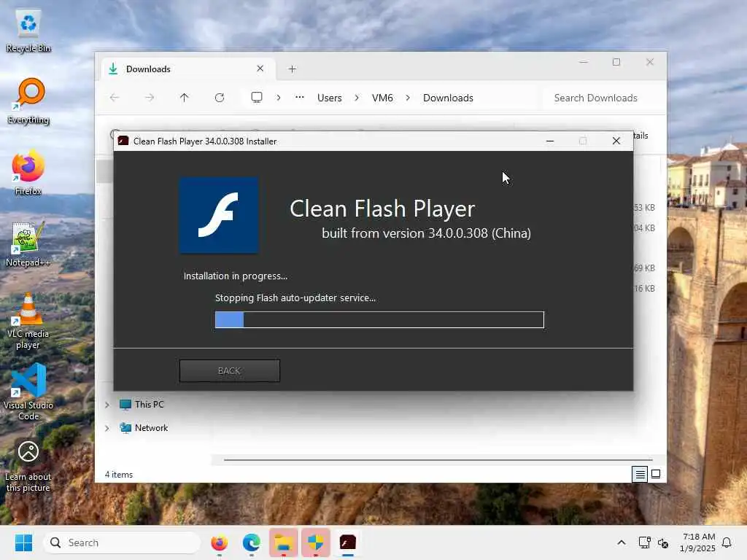Select the Downloads tab in File Explorer
Image resolution: width=747 pixels, height=560 pixels.
[188, 69]
